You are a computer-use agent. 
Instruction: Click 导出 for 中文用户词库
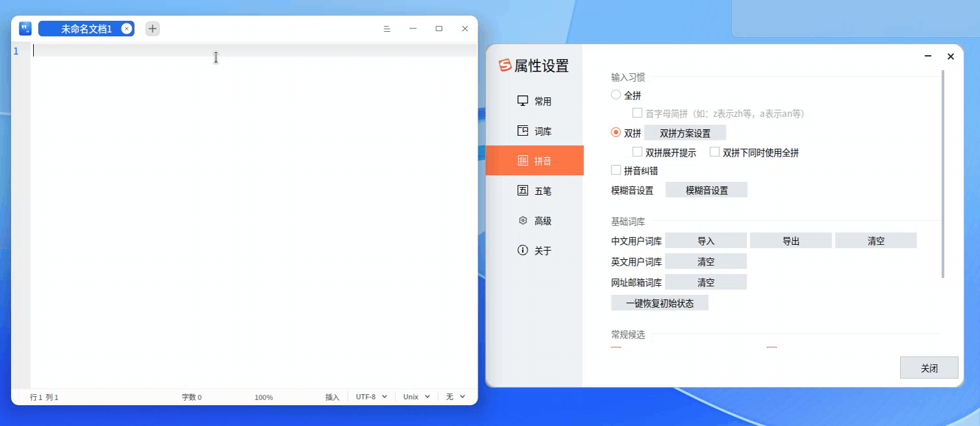tap(791, 241)
